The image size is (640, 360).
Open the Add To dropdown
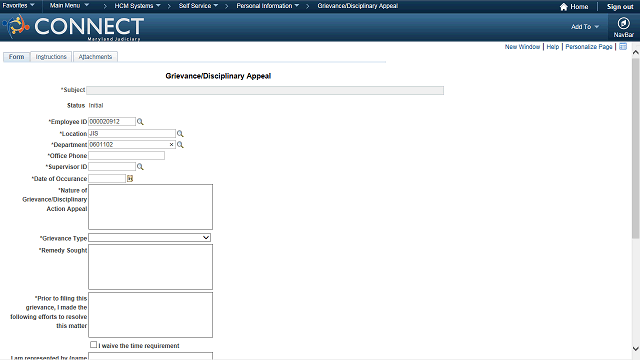click(x=585, y=27)
